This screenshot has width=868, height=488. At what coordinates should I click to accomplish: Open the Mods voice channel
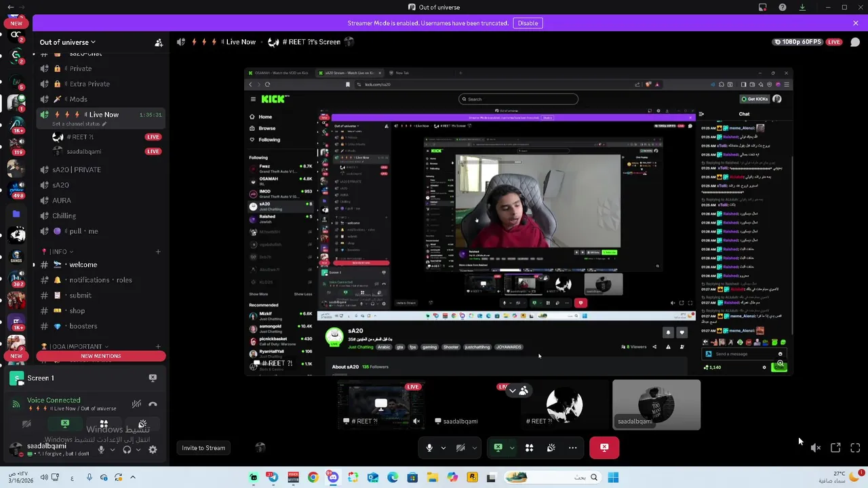(102, 99)
